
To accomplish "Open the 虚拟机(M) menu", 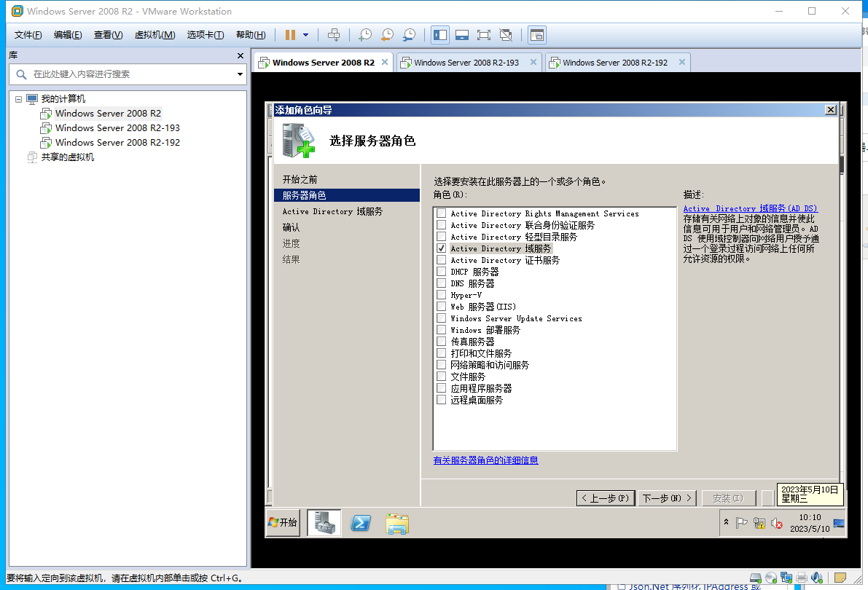I will pyautogui.click(x=155, y=35).
